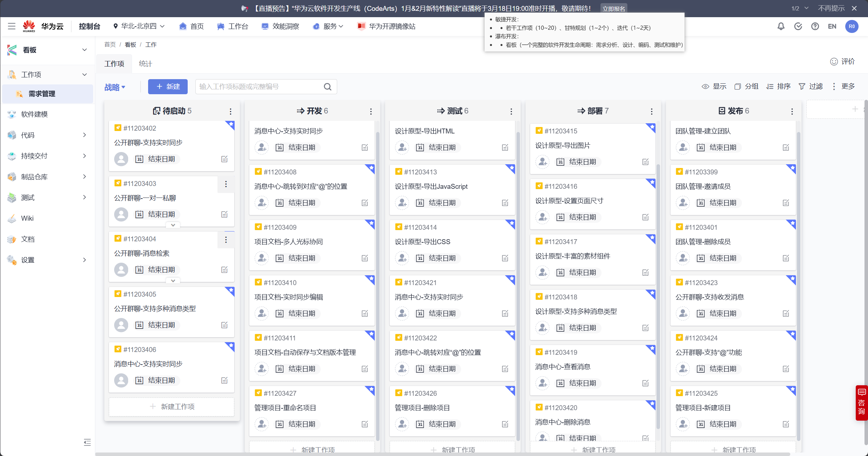Image resolution: width=868 pixels, height=456 pixels.
Task: Open the help question-mark icon in top bar
Action: point(815,26)
